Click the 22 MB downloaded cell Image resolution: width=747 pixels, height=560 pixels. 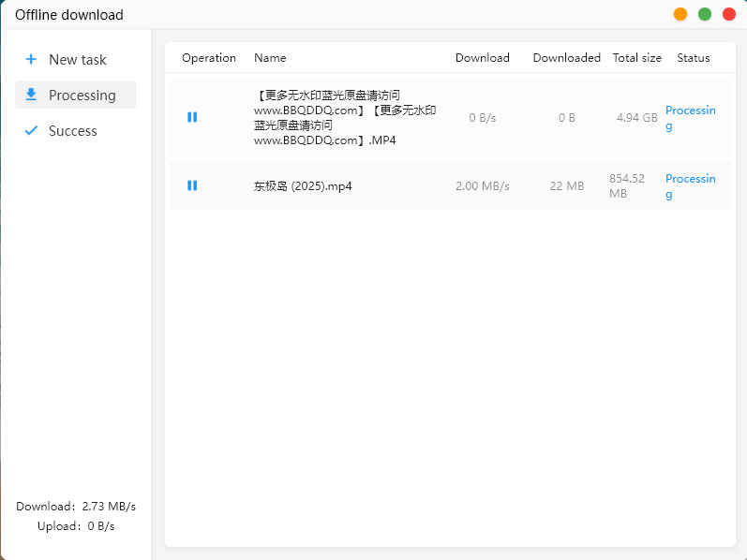(x=566, y=185)
